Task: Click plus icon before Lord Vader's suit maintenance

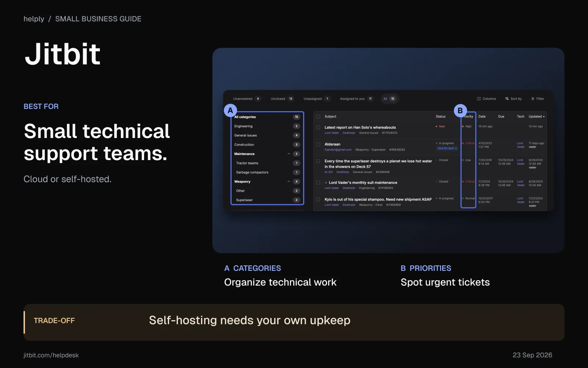Action: pos(326,183)
